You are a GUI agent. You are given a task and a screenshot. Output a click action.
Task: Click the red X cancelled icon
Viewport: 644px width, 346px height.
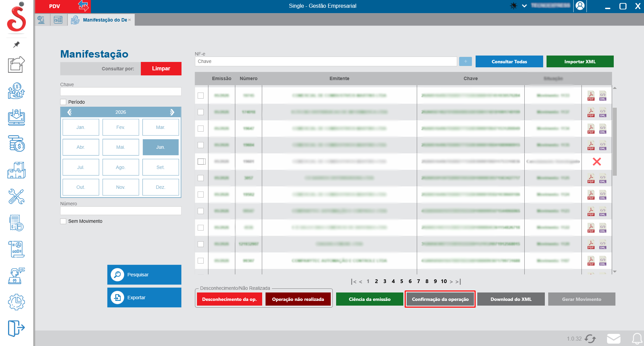coord(597,162)
